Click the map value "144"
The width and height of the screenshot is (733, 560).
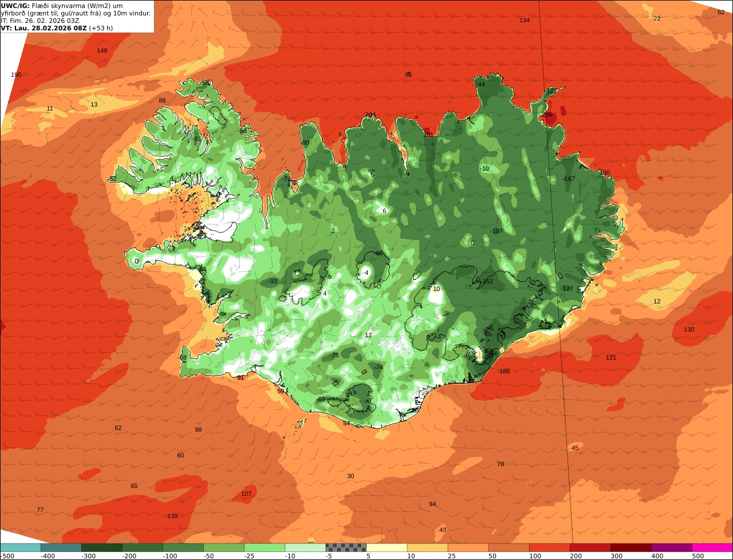479,85
